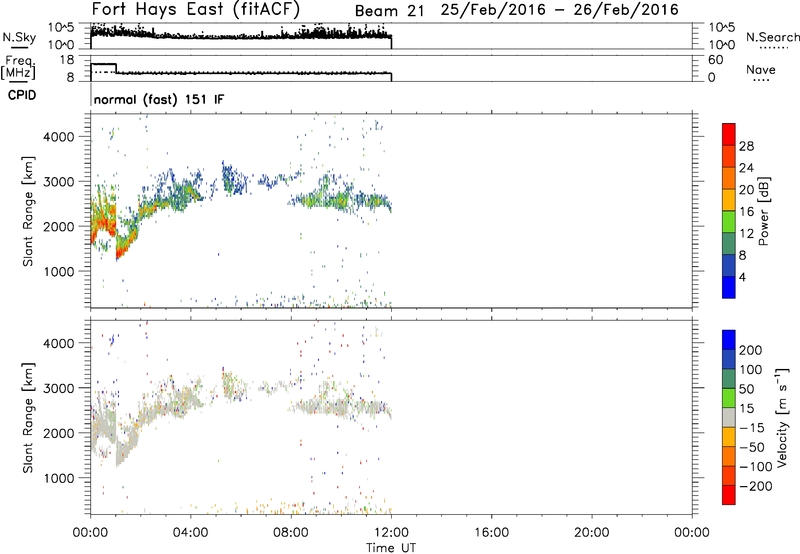Click the 'N.Search' legend label
The height and width of the screenshot is (554, 800).
(773, 37)
